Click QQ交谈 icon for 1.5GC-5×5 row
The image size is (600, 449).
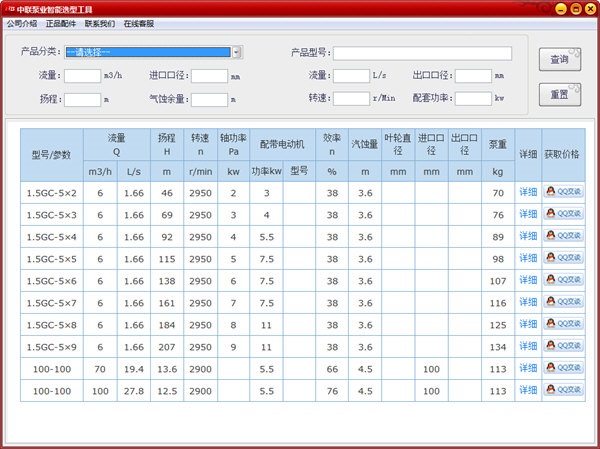pyautogui.click(x=564, y=258)
